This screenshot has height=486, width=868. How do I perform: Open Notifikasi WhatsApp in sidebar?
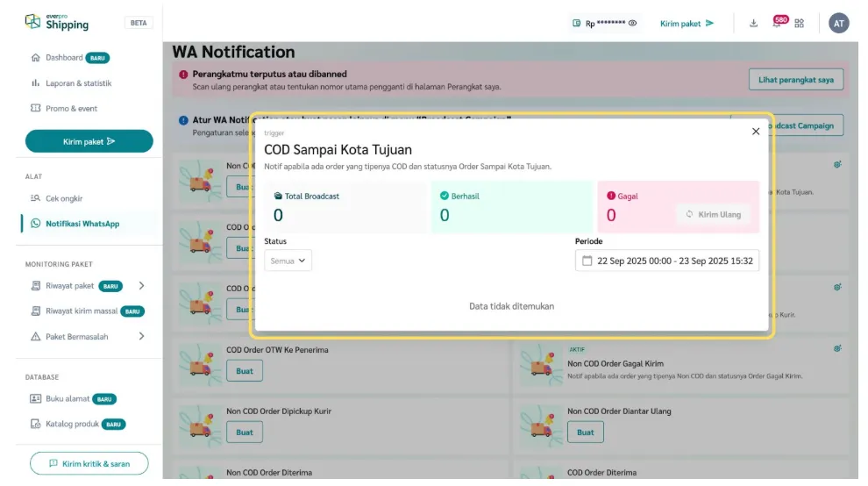[x=82, y=224]
